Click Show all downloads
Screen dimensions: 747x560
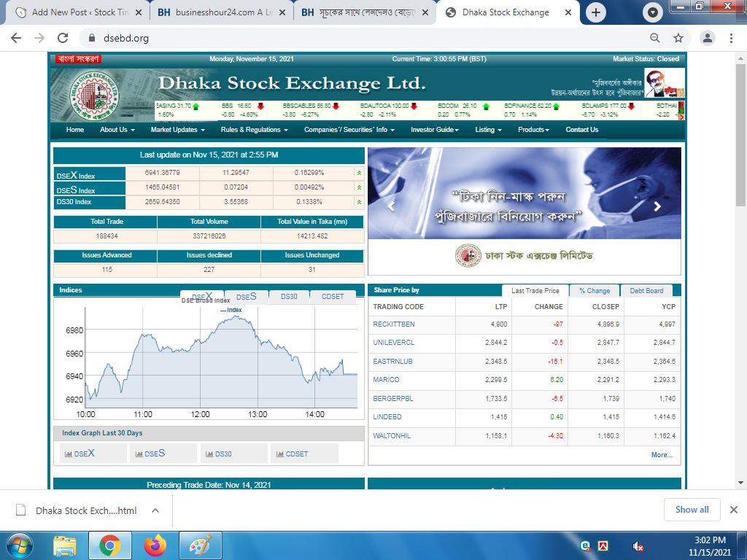click(x=692, y=510)
